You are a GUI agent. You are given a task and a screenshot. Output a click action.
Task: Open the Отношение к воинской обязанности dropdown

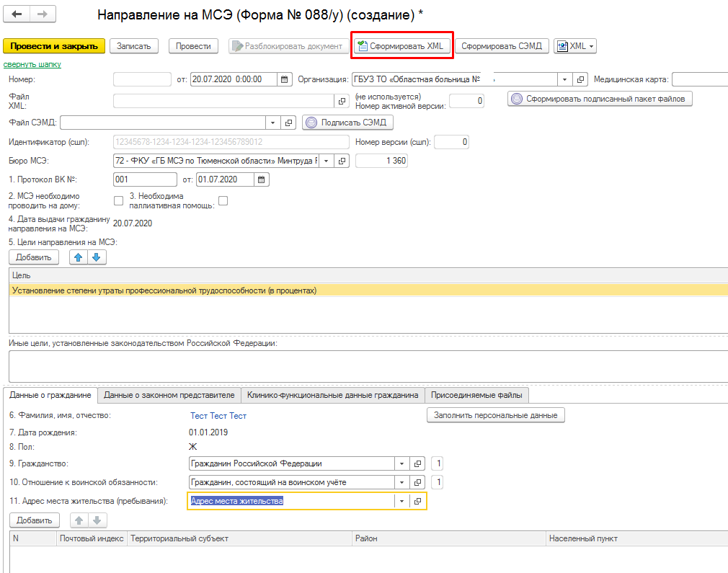(x=401, y=482)
